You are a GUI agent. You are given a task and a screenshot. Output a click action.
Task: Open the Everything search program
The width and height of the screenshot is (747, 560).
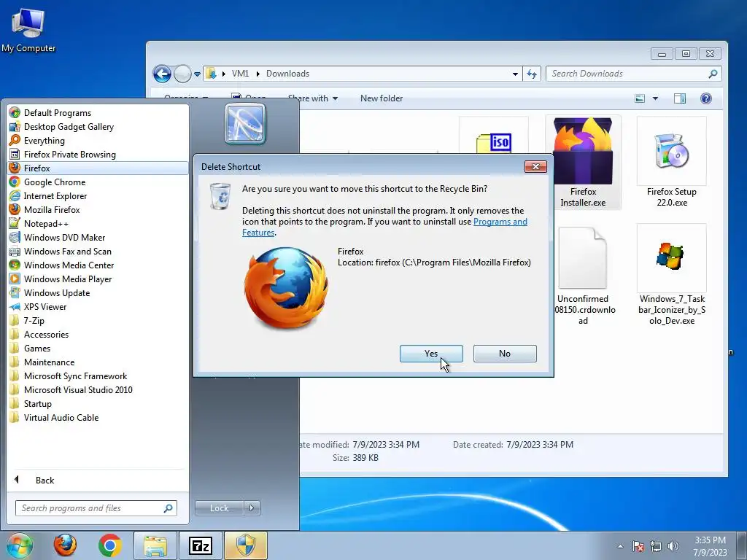[98, 141]
